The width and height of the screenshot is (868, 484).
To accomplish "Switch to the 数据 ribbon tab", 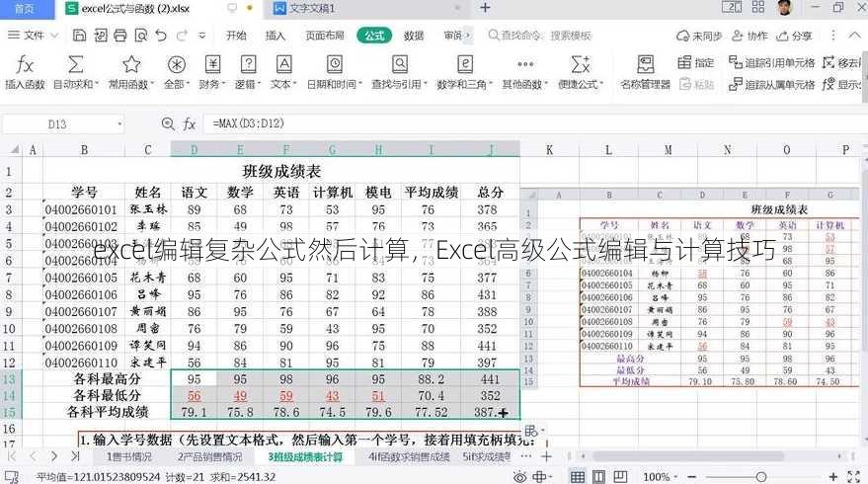I will [414, 36].
